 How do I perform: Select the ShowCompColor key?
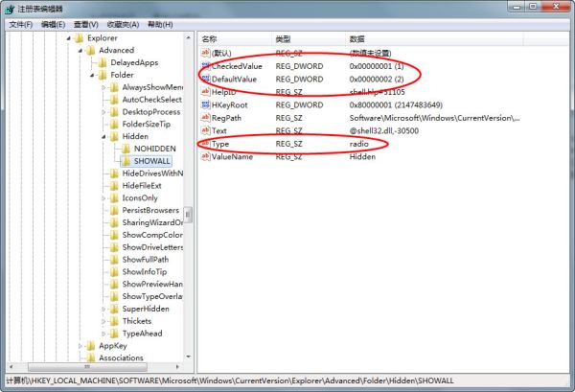pos(152,235)
